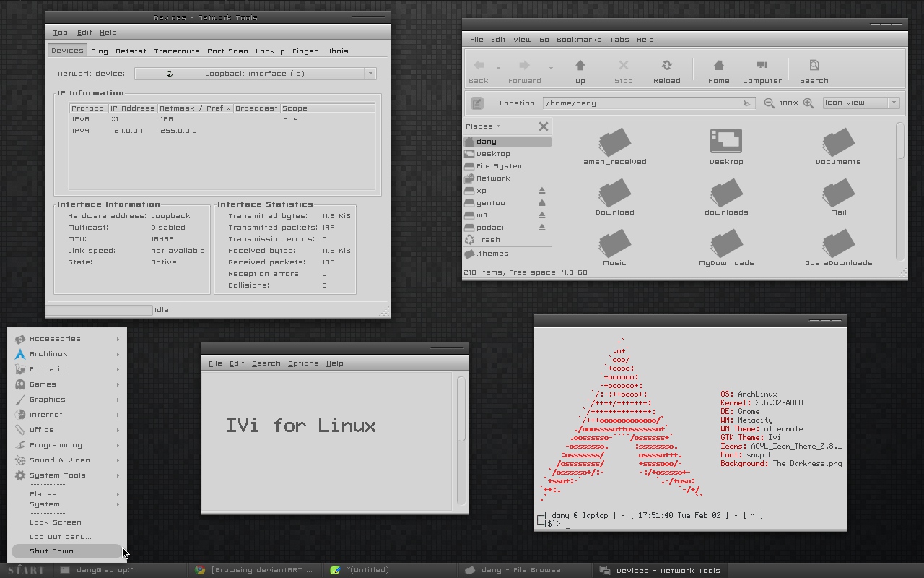924x578 pixels.
Task: Open the Icon View mode dropdown
Action: (x=861, y=103)
